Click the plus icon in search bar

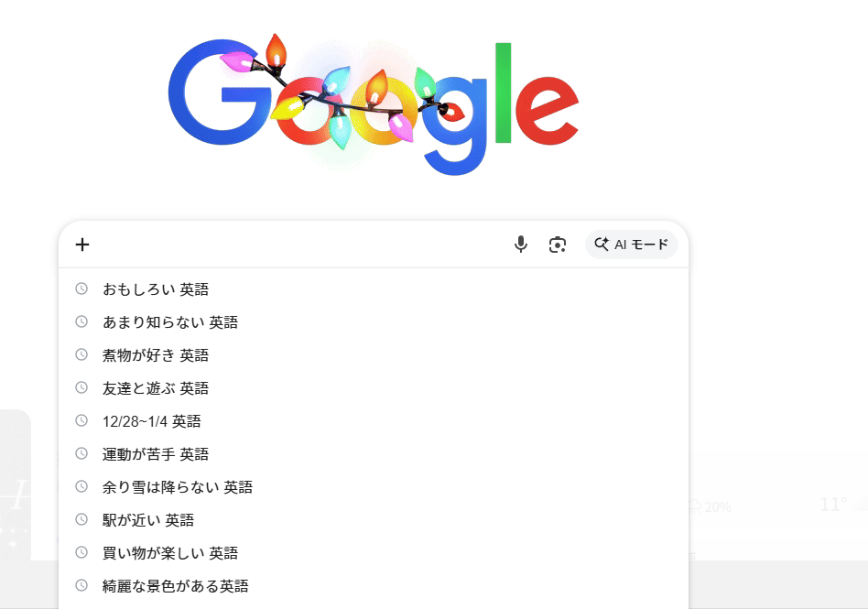coord(82,245)
